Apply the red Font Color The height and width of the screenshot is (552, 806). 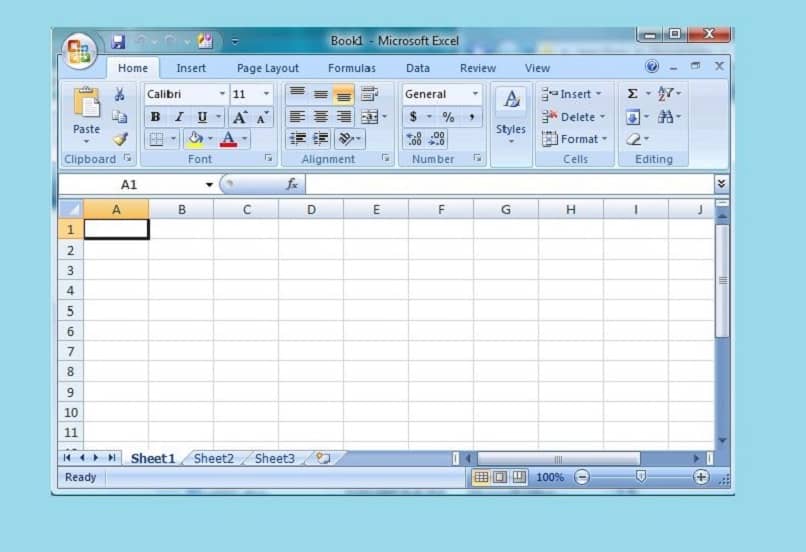[x=228, y=139]
